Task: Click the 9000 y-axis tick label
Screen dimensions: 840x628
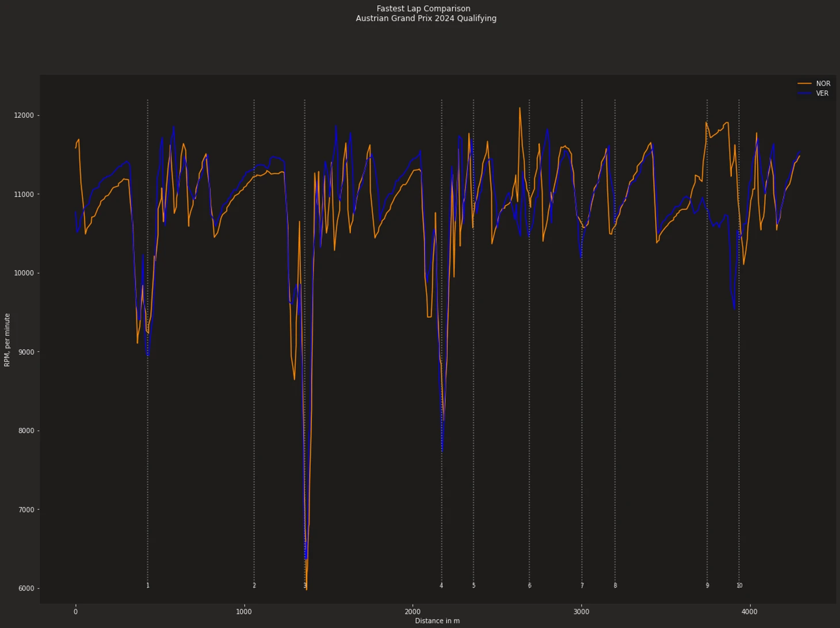Action: click(26, 352)
